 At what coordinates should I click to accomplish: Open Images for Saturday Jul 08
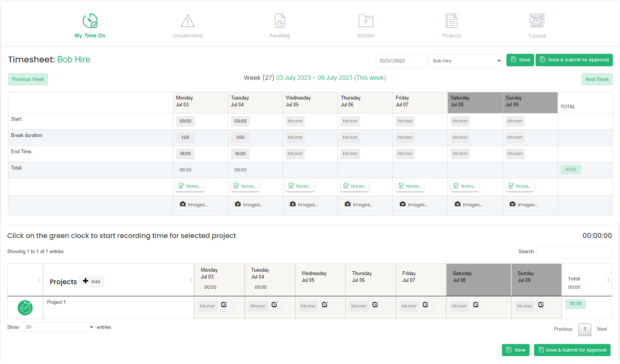(469, 205)
